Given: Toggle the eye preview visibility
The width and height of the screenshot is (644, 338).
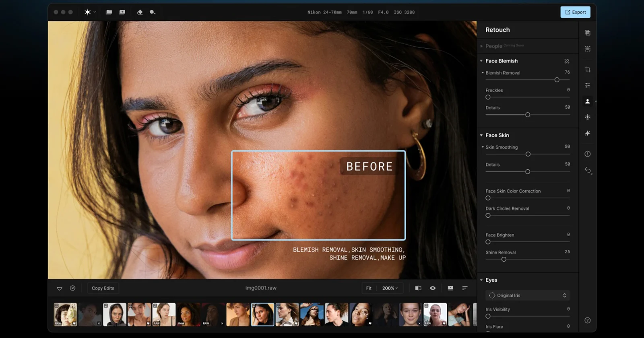Looking at the screenshot, I should point(433,288).
